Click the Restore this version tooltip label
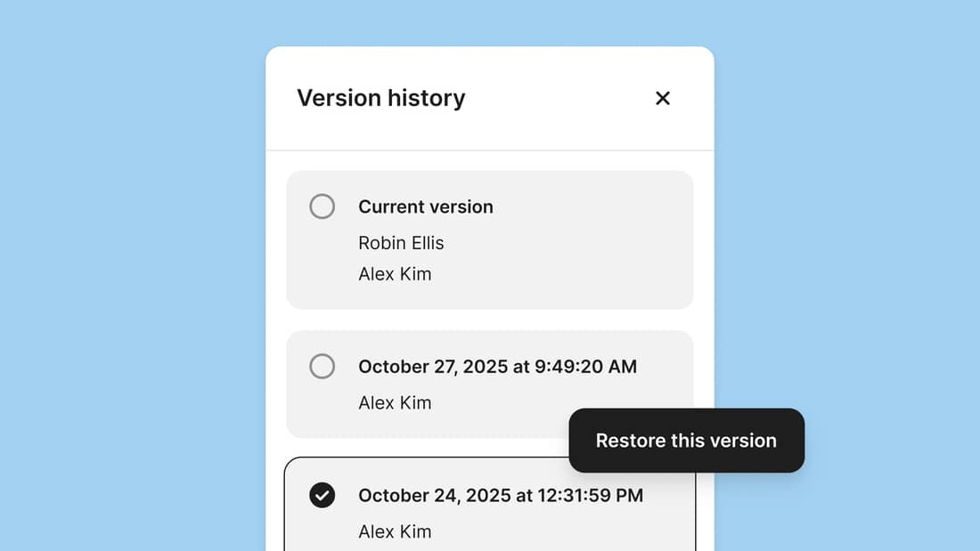The image size is (980, 551). pyautogui.click(x=686, y=440)
